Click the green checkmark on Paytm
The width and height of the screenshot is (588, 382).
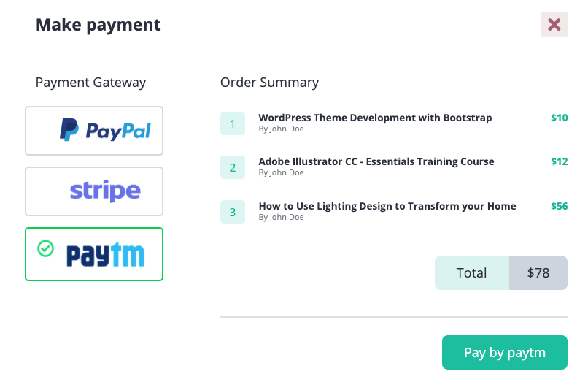(x=45, y=249)
